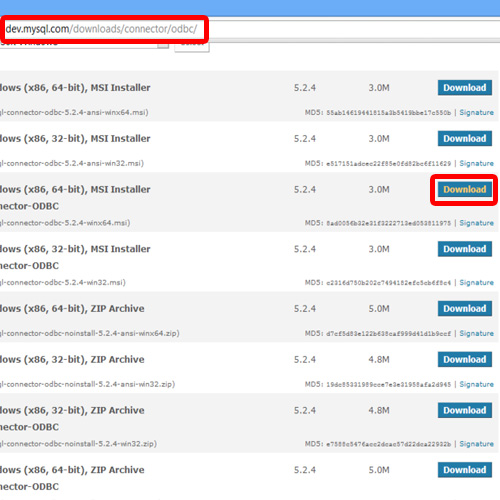500x500 pixels.
Task: Download the noinstall ansi-win32.zip archive
Action: pos(465,359)
